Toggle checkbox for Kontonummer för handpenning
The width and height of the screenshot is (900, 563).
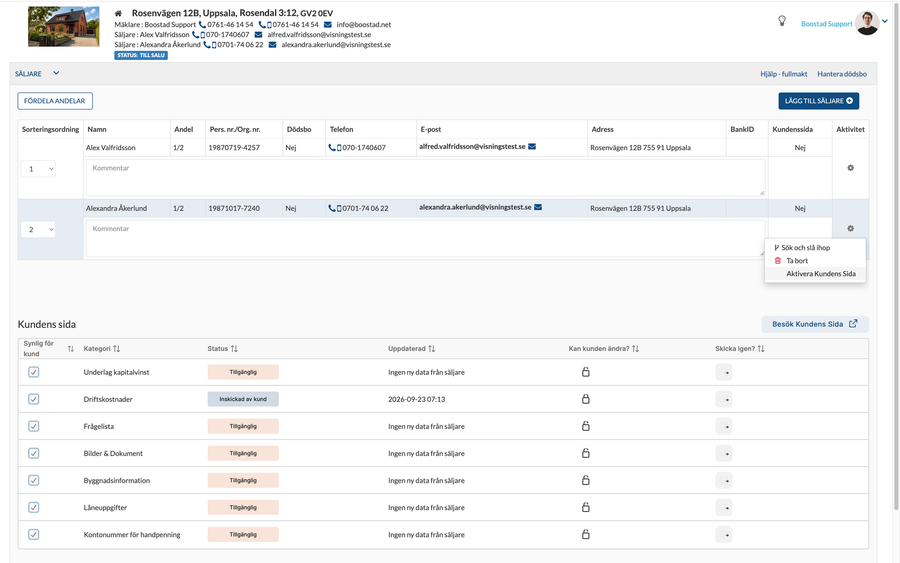34,534
